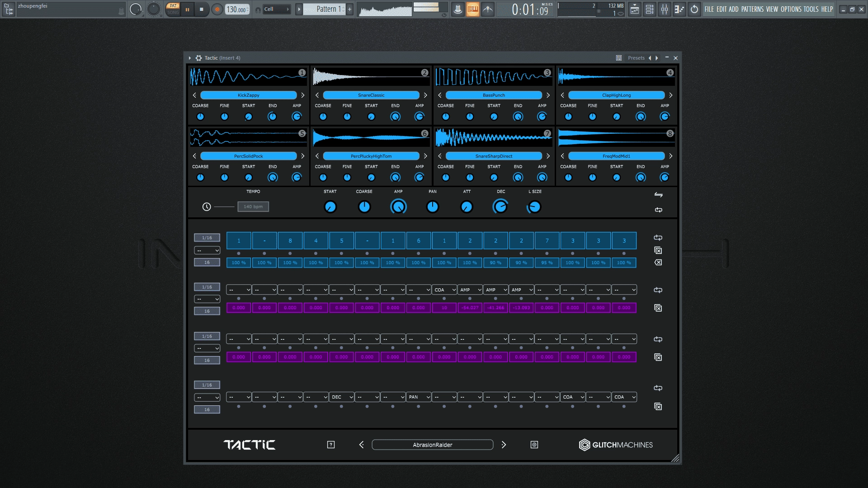Click Presets in the Tactic title bar
This screenshot has width=868, height=488.
click(x=636, y=58)
